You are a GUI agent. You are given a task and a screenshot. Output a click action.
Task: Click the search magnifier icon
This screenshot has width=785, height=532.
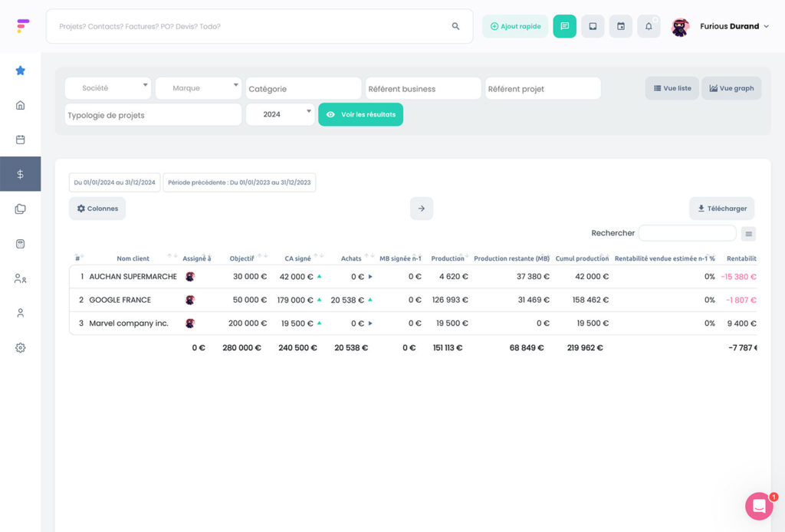point(455,26)
